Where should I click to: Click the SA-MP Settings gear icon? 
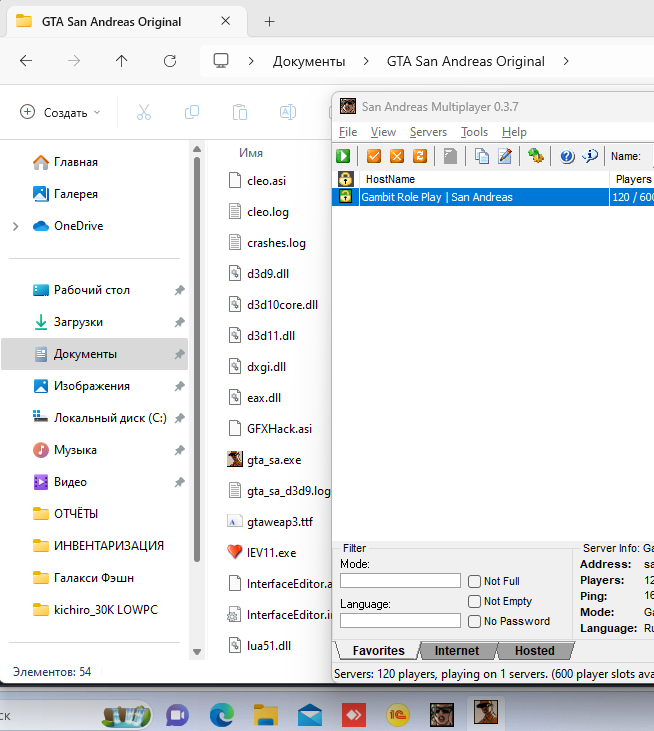pos(536,156)
